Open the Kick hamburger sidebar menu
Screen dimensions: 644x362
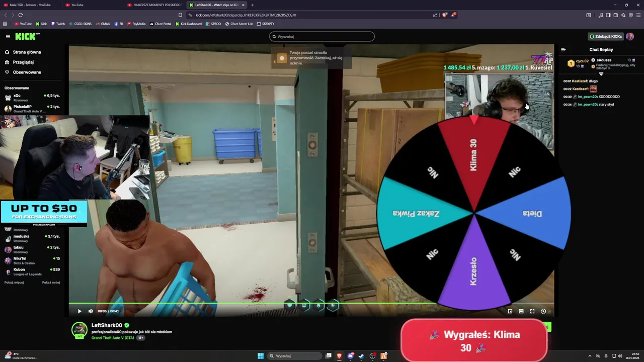tap(8, 36)
